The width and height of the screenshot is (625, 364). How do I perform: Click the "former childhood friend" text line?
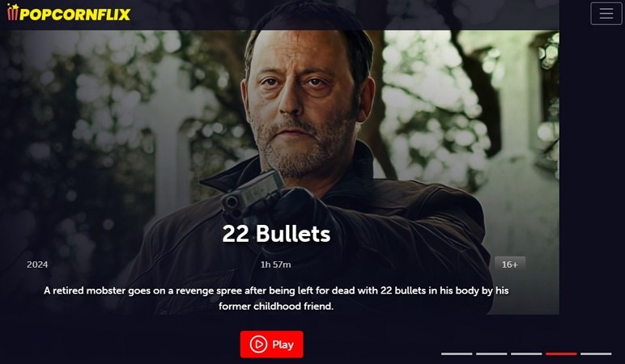pos(276,307)
